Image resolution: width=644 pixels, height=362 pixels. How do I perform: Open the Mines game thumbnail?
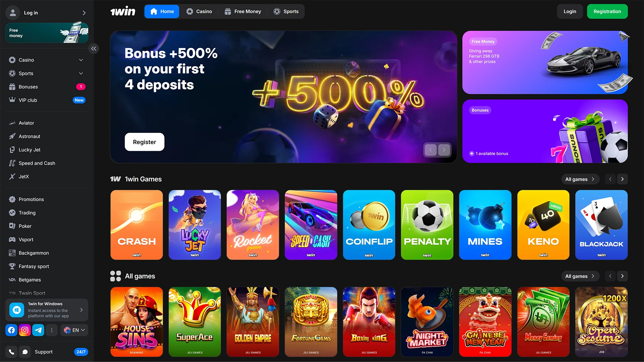point(485,225)
